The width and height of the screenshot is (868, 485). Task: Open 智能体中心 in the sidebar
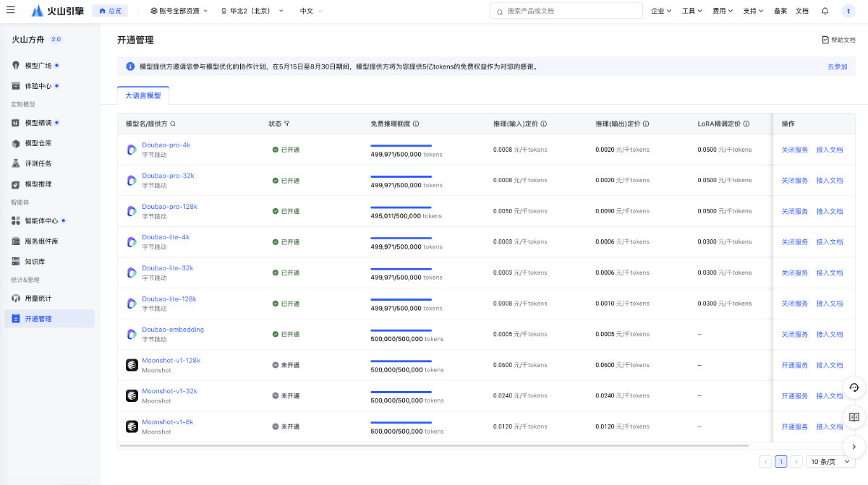[49, 220]
